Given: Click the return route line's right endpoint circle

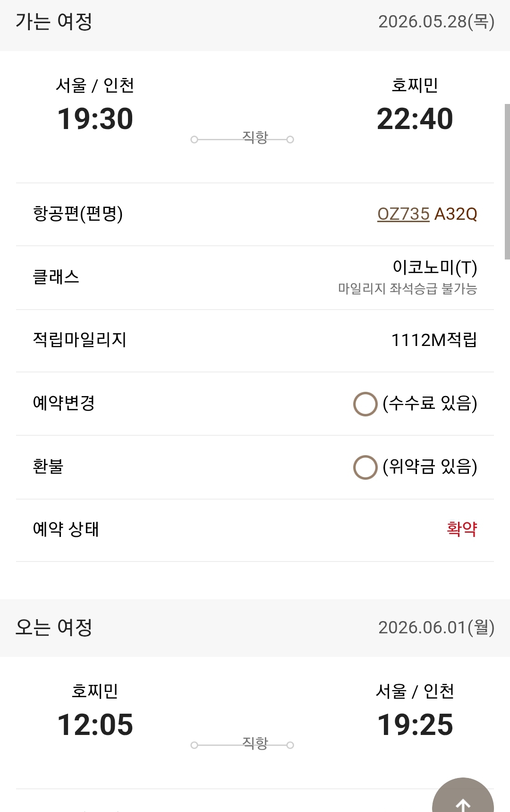Looking at the screenshot, I should pos(290,745).
